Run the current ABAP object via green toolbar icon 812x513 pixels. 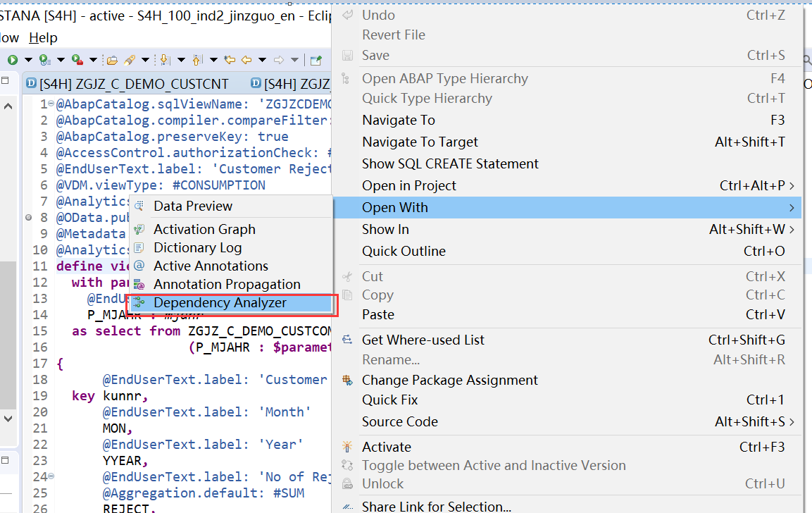click(x=12, y=60)
